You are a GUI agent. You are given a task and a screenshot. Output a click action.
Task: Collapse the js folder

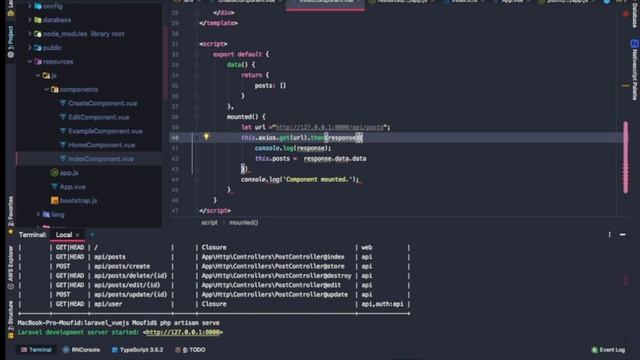(38, 75)
